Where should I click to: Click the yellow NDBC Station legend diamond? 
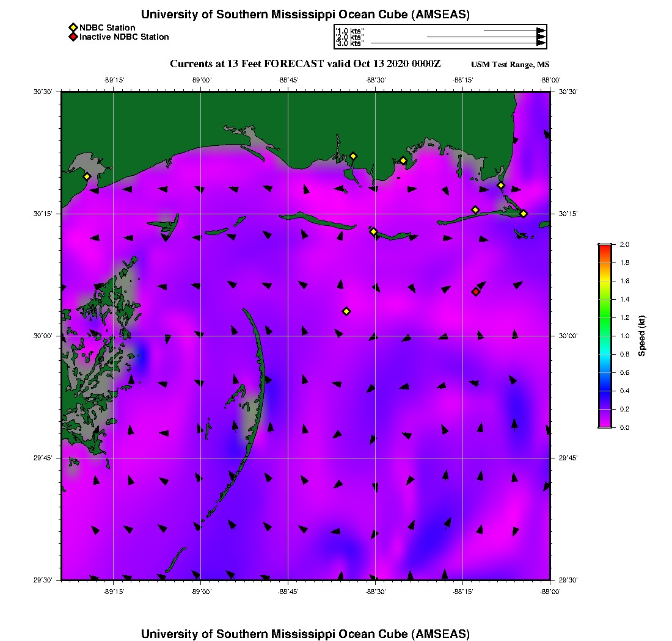tap(73, 27)
